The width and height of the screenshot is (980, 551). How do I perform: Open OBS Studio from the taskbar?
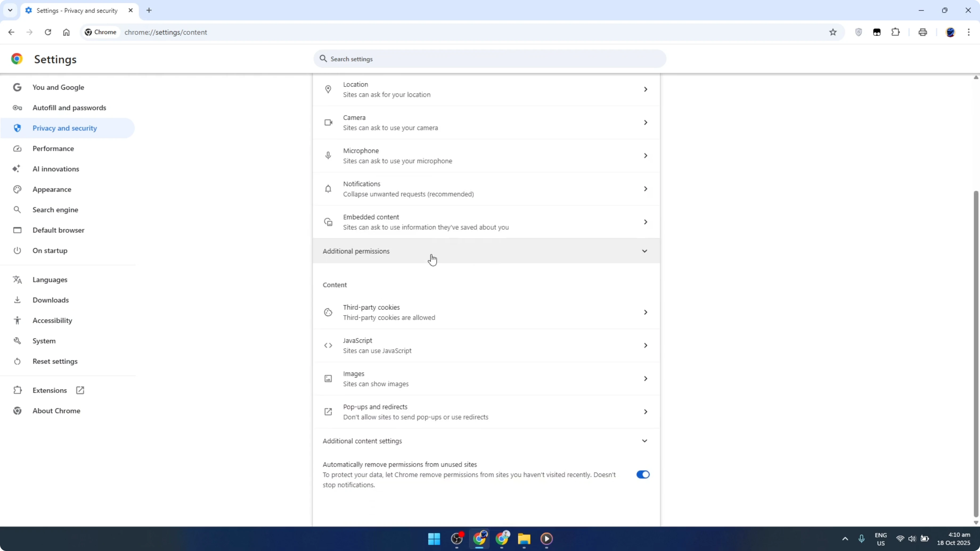tap(457, 539)
